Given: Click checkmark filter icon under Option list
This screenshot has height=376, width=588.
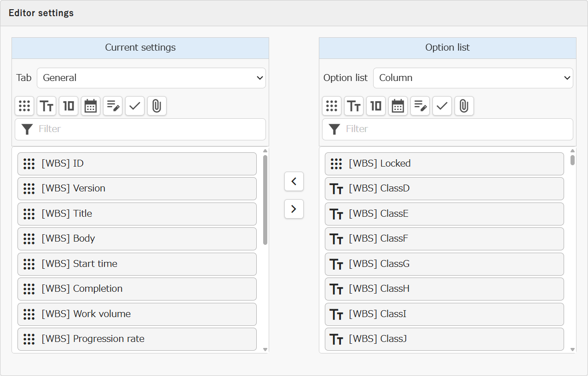Looking at the screenshot, I should [x=442, y=106].
